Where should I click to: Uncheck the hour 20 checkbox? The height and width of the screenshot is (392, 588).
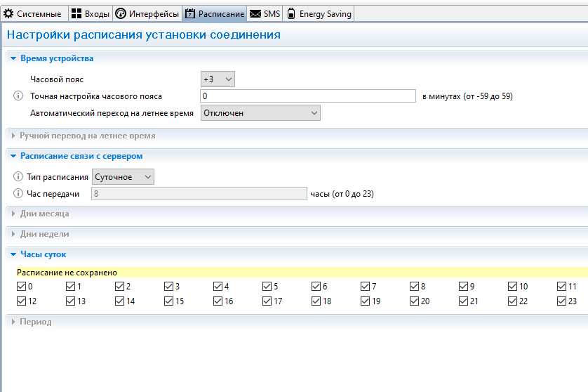coord(414,301)
